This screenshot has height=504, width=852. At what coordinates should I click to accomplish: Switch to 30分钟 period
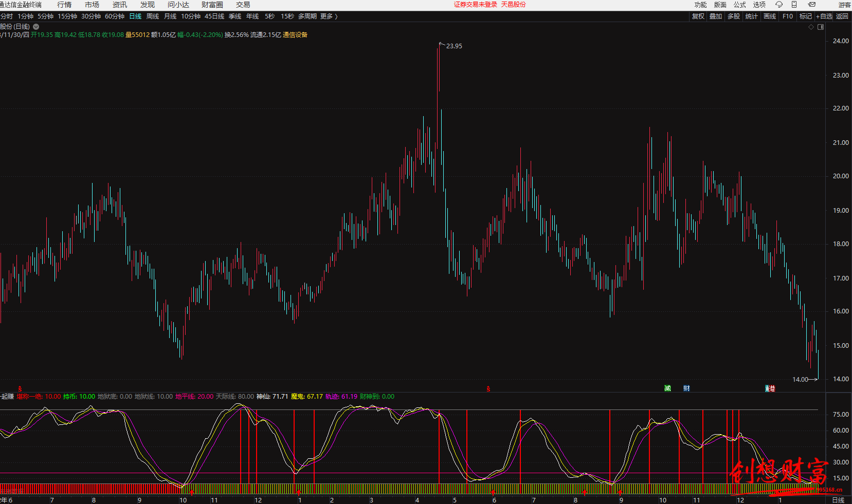[91, 16]
